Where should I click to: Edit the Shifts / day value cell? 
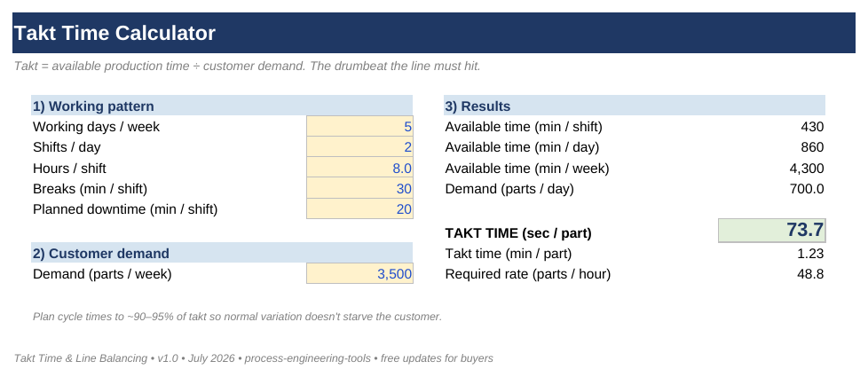coord(359,147)
